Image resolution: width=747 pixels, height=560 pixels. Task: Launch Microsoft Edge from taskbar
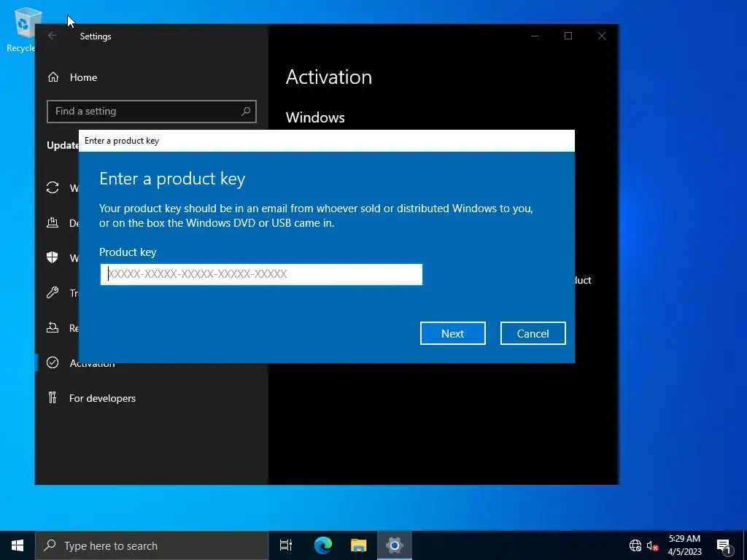click(x=323, y=545)
